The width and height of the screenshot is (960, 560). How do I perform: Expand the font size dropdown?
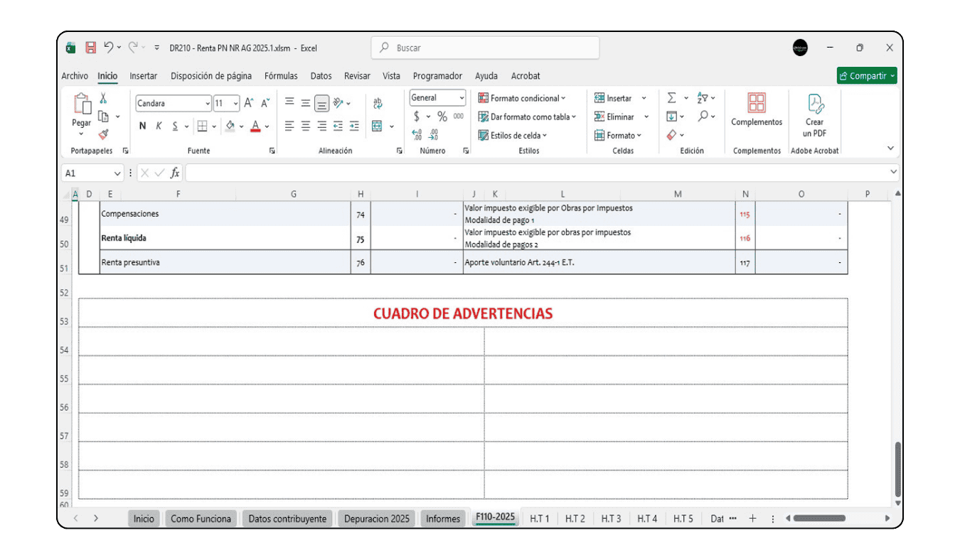(x=235, y=103)
